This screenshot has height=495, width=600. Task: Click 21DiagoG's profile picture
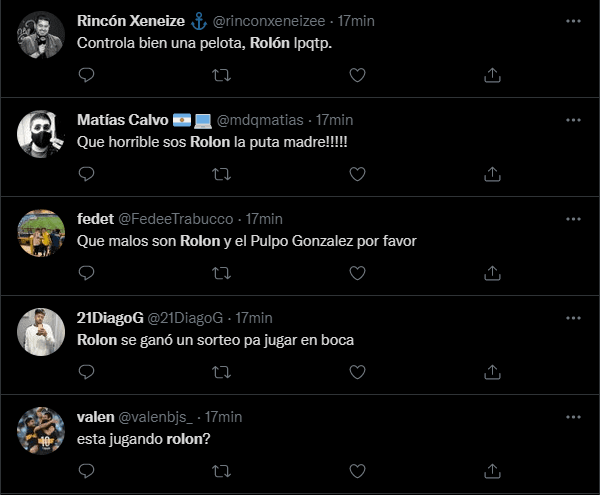(x=42, y=333)
